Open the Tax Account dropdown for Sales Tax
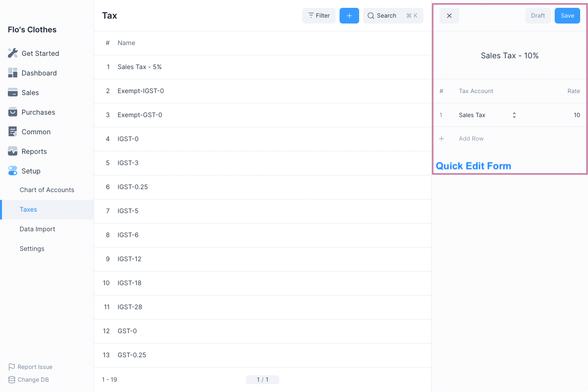 (x=514, y=115)
